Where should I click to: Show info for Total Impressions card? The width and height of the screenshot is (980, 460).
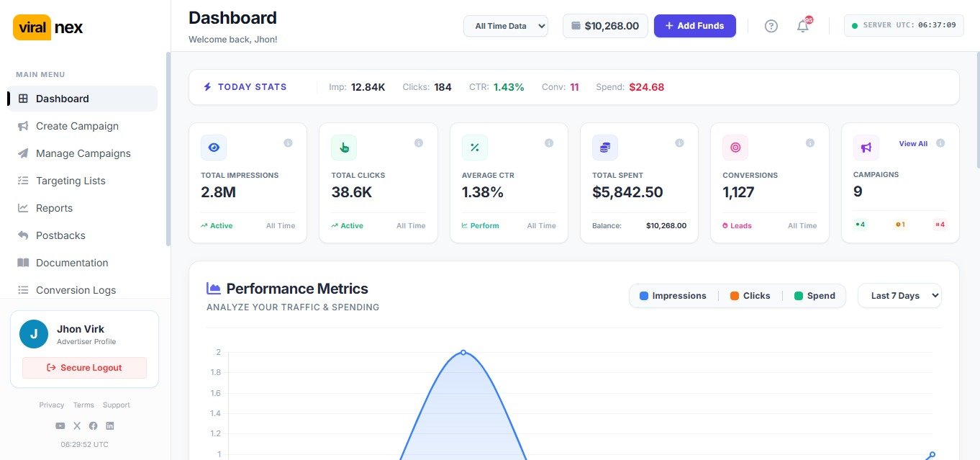[x=289, y=143]
